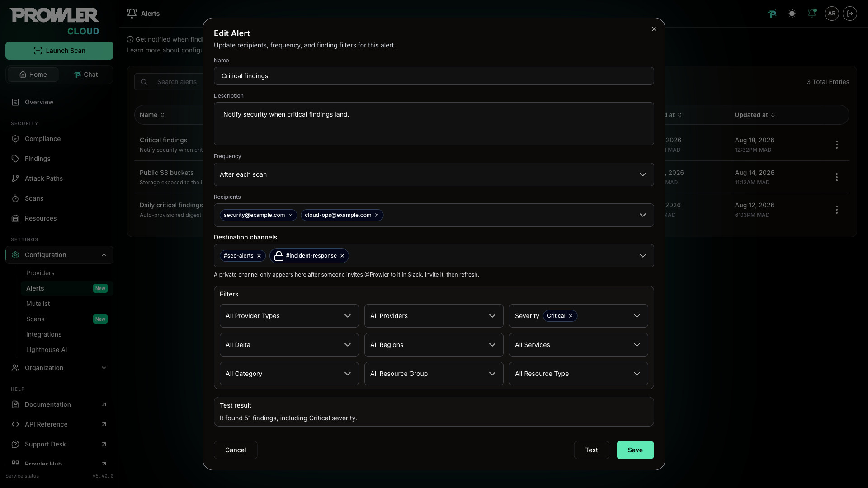The height and width of the screenshot is (488, 868).
Task: Sort by Name column arrows
Action: [x=162, y=115]
